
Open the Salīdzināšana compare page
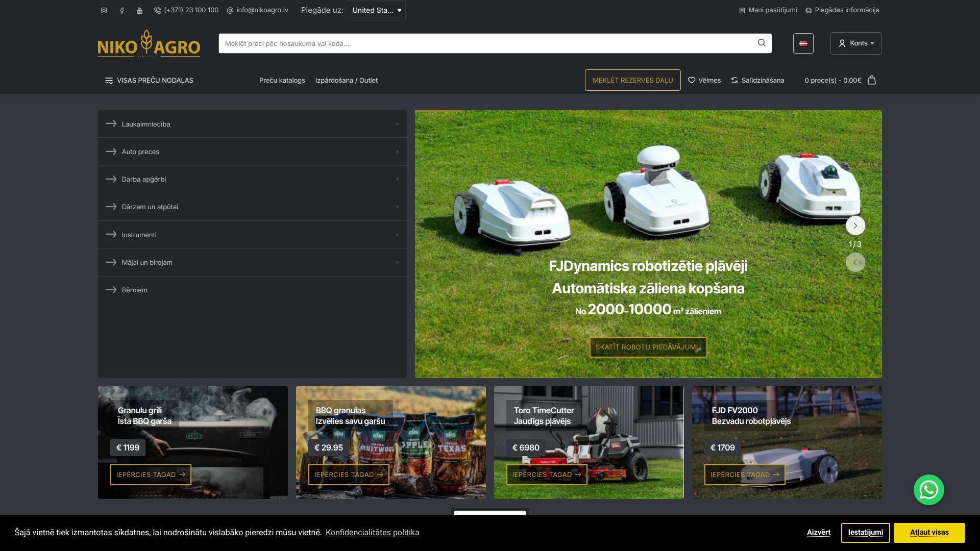[x=757, y=81]
